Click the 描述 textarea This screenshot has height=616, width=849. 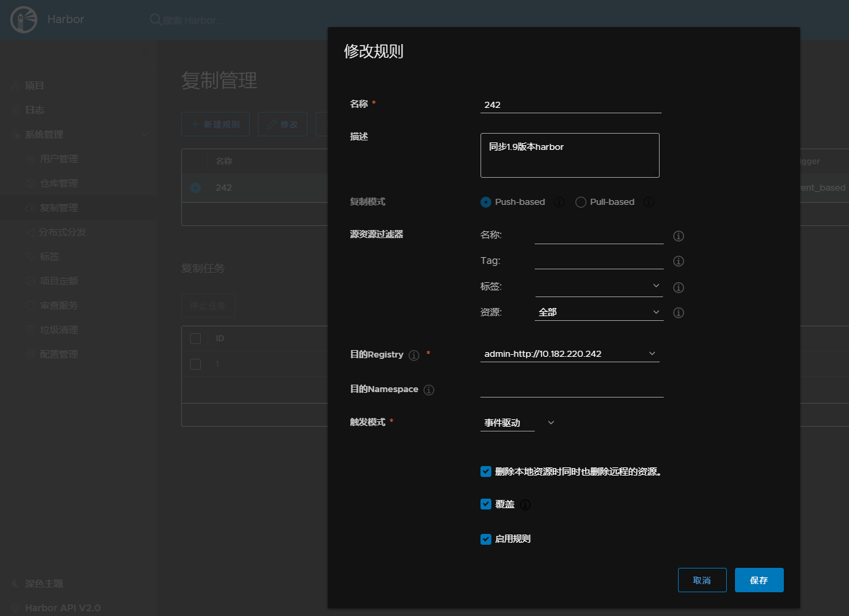point(570,155)
